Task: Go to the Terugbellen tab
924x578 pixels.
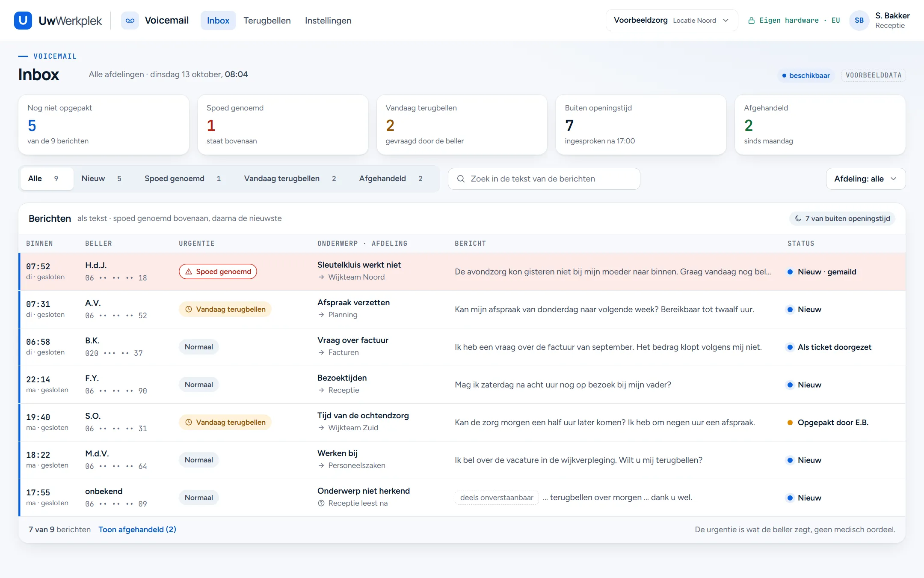Action: click(x=267, y=21)
